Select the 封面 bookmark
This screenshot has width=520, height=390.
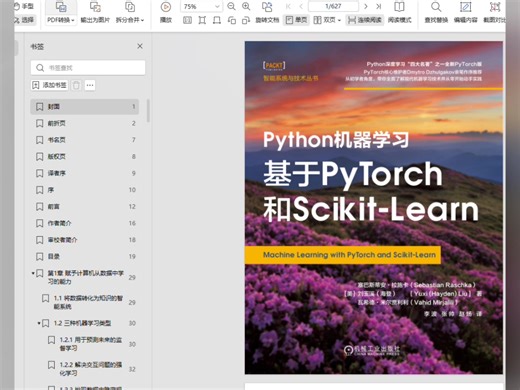pyautogui.click(x=85, y=107)
